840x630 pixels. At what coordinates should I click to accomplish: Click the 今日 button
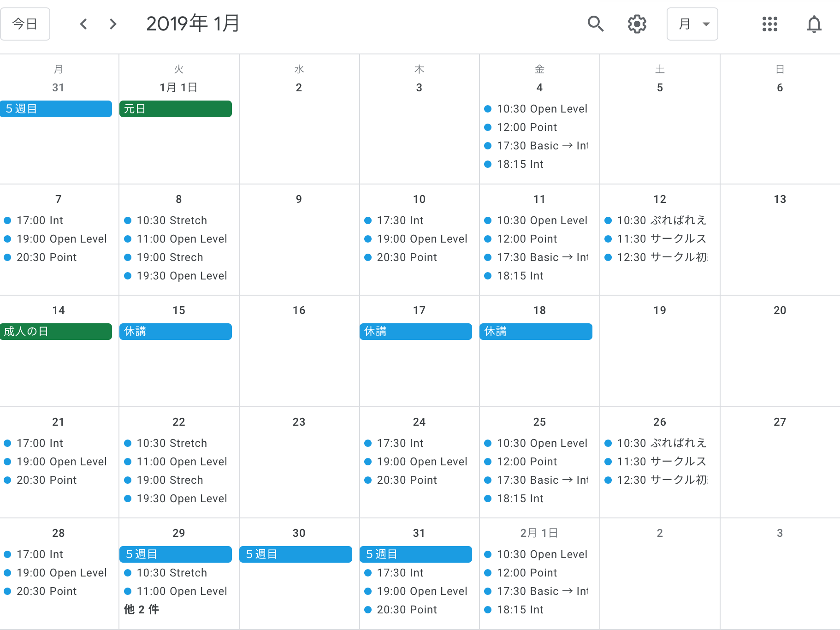25,24
